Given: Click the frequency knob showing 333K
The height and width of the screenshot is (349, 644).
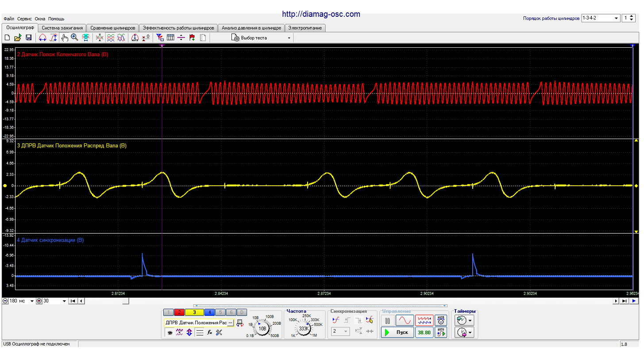Looking at the screenshot, I should point(304,329).
